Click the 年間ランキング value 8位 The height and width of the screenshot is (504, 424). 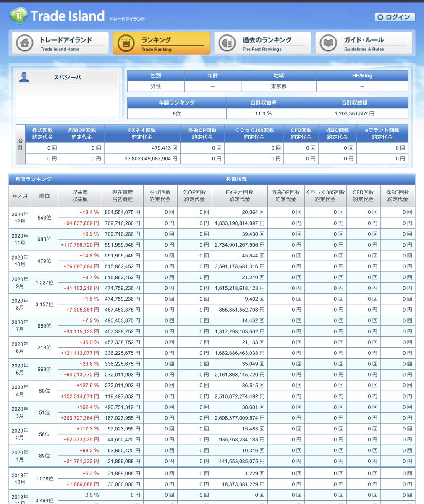coord(177,114)
